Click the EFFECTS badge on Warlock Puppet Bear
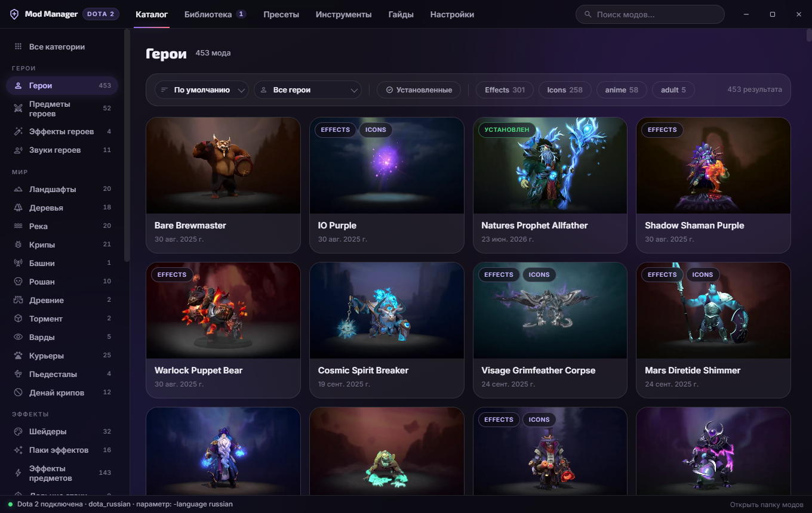 [173, 275]
